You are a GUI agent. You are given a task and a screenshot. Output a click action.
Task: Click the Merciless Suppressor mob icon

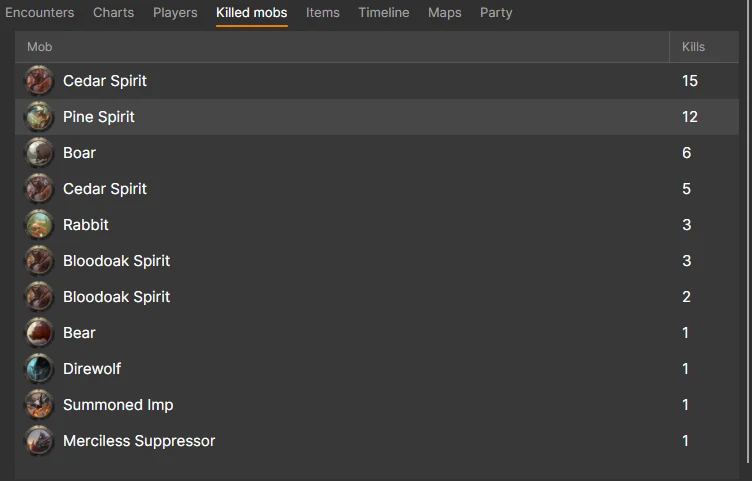[39, 440]
